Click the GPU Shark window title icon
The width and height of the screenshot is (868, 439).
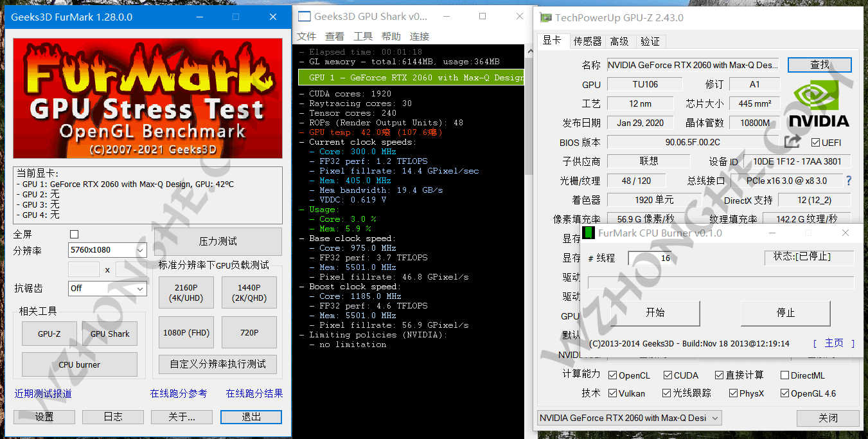point(304,17)
